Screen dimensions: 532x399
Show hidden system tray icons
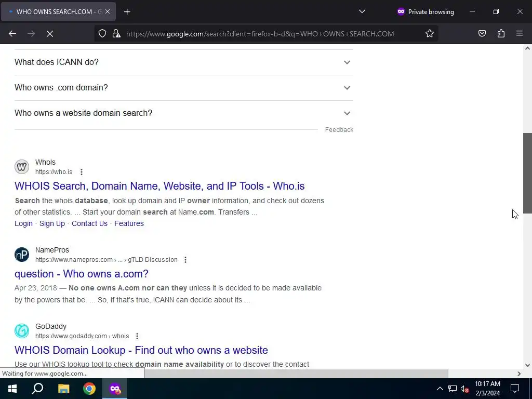pos(440,389)
